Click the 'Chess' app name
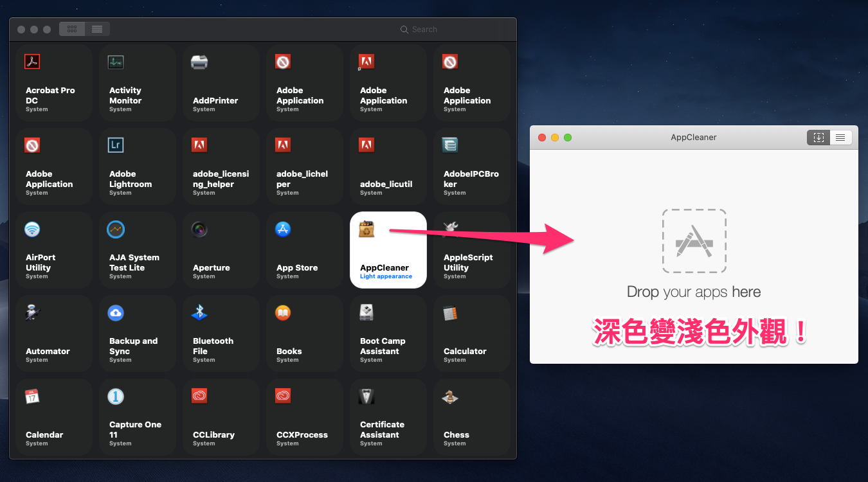The height and width of the screenshot is (482, 868). (x=457, y=434)
